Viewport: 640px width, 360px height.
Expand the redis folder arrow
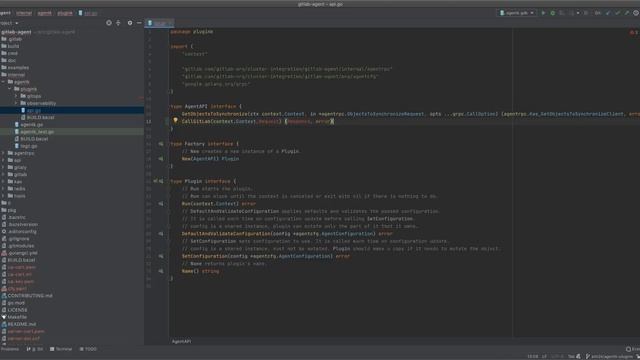click(4, 189)
